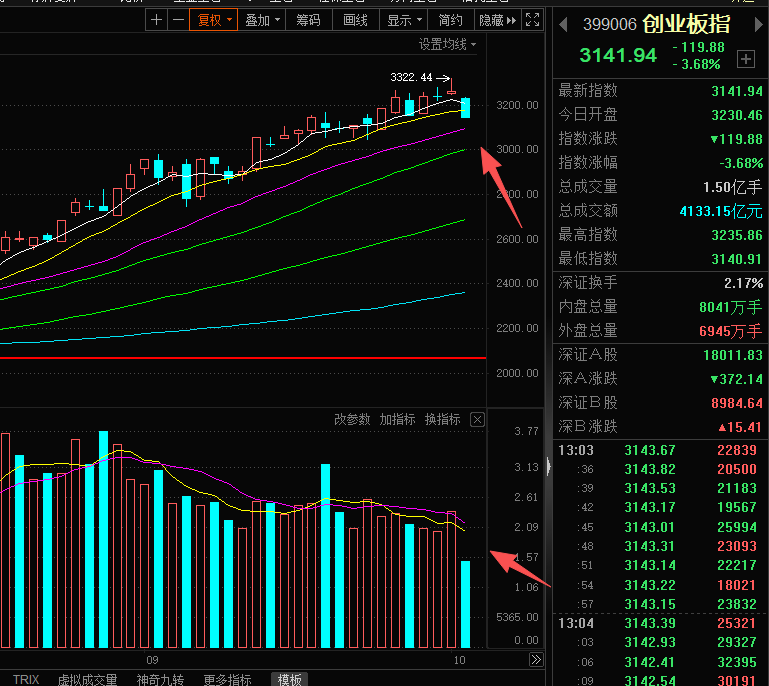
Task: Close the volume indicator panel
Action: pos(477,420)
